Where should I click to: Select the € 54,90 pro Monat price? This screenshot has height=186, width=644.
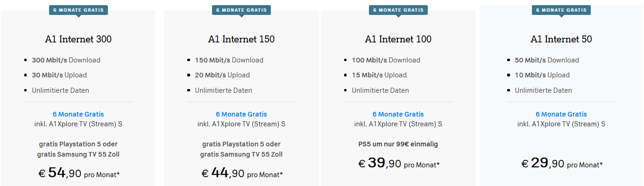79,173
